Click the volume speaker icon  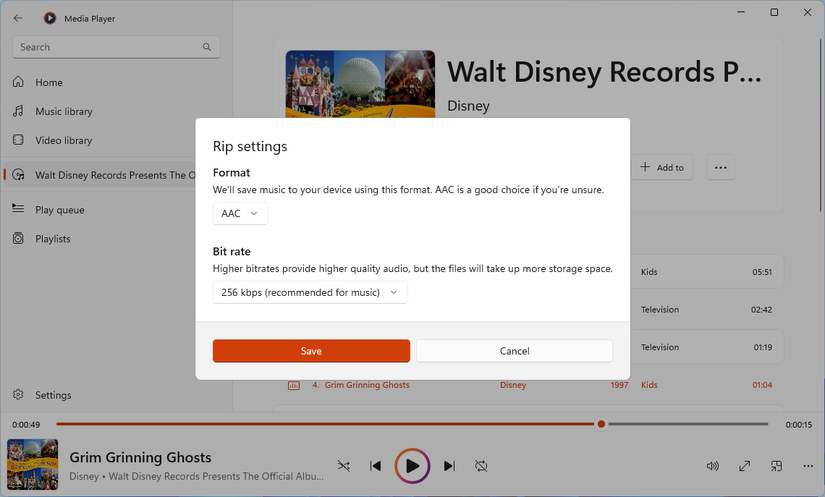coord(712,466)
